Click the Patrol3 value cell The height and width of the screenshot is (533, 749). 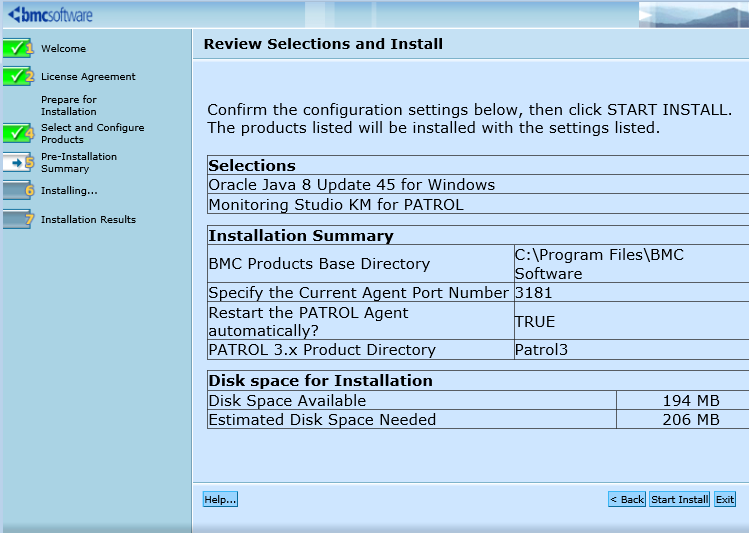(x=631, y=350)
